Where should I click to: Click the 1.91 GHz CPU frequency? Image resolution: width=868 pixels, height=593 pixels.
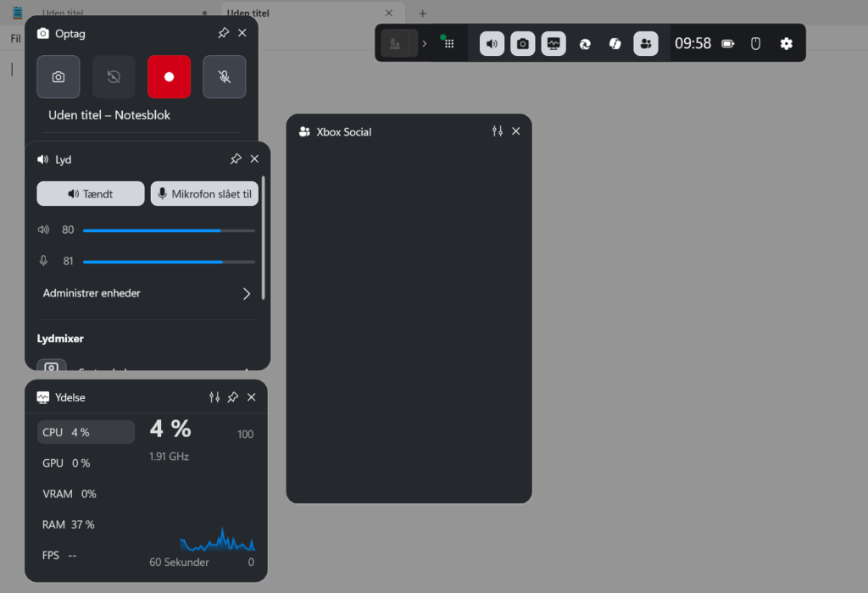pyautogui.click(x=169, y=457)
